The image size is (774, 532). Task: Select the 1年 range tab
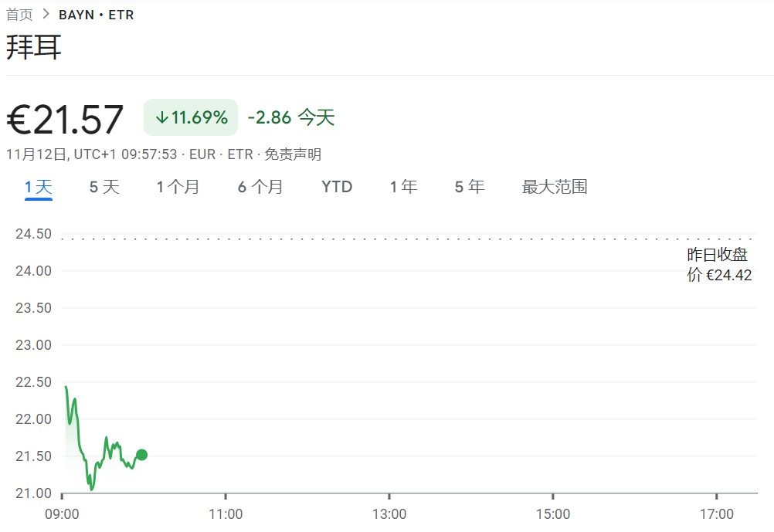click(x=403, y=187)
